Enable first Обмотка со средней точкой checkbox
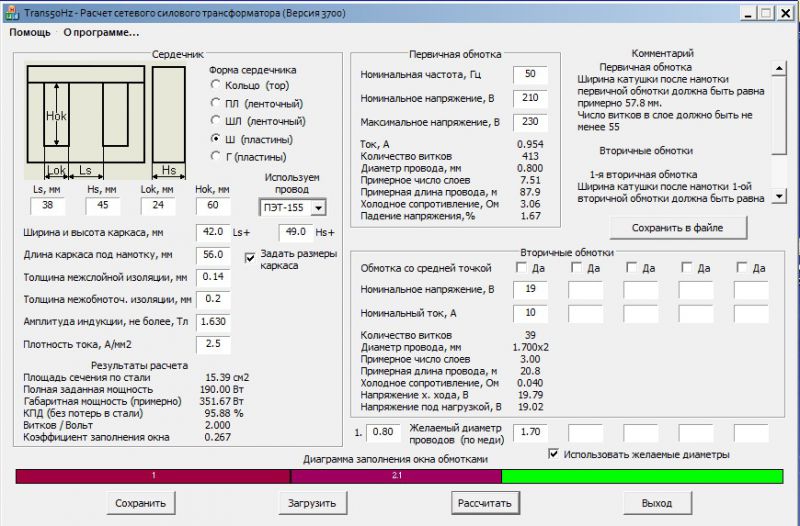Screen dimensions: 800x526 (521, 268)
